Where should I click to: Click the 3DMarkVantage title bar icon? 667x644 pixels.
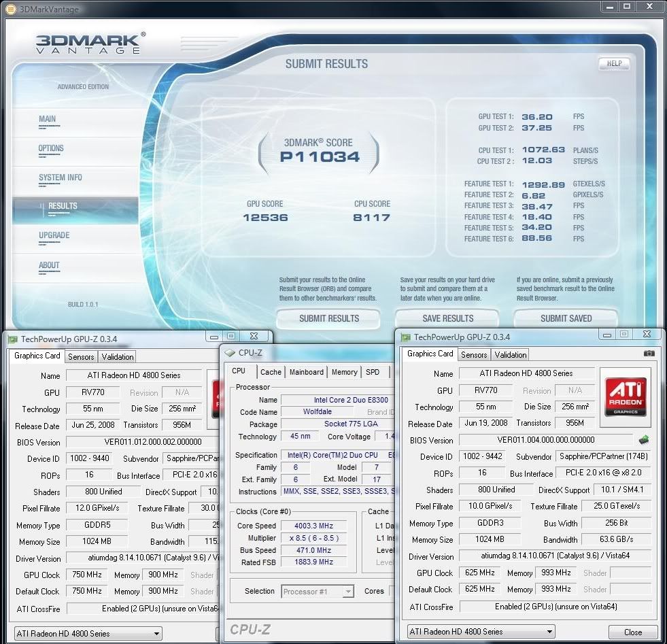[x=10, y=9]
